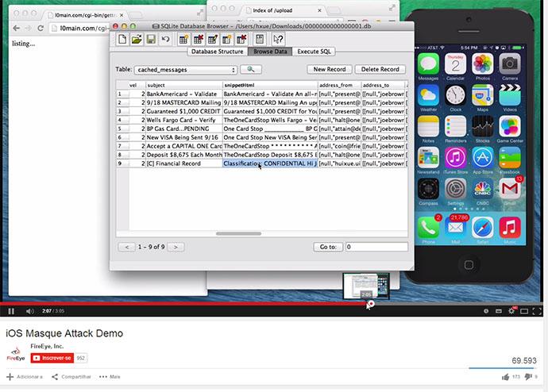
Task: Click the previous page < button
Action: 127,247
